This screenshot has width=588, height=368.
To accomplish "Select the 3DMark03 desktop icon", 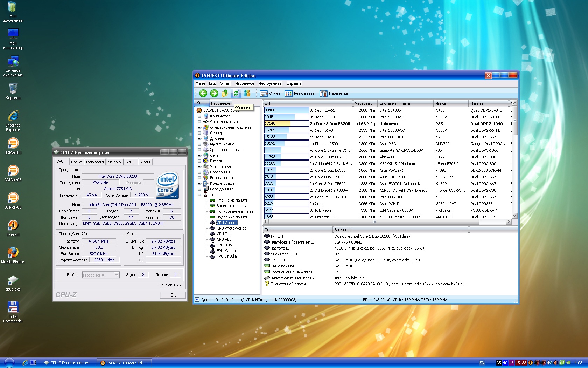I will tap(13, 146).
